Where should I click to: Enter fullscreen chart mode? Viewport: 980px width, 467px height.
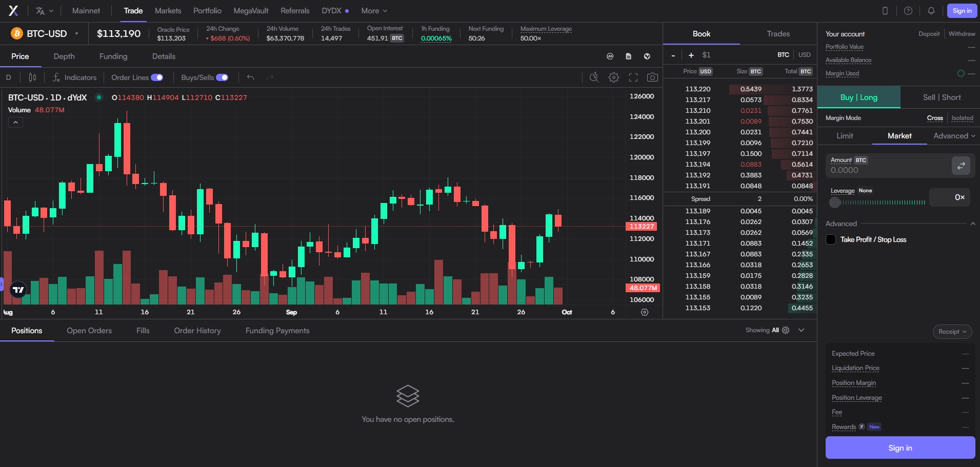point(633,77)
